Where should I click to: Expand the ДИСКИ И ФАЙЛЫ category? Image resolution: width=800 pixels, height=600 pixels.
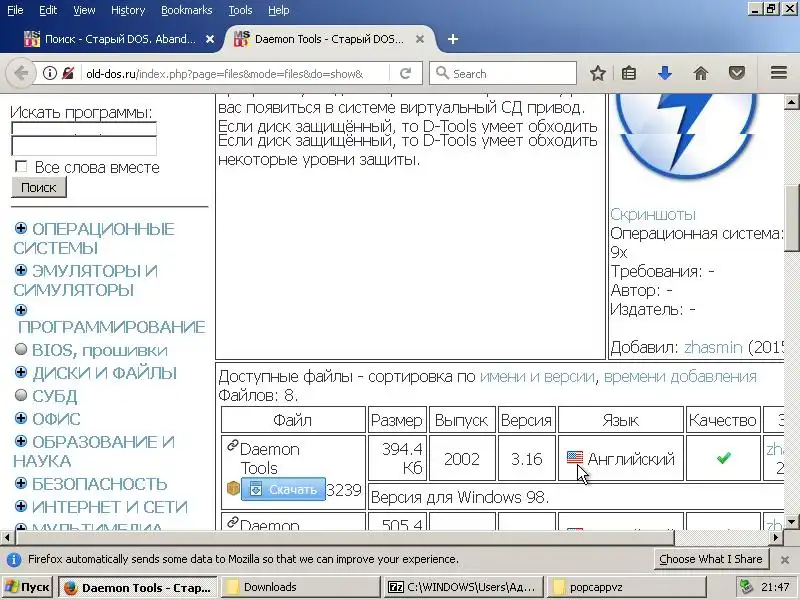(x=21, y=372)
